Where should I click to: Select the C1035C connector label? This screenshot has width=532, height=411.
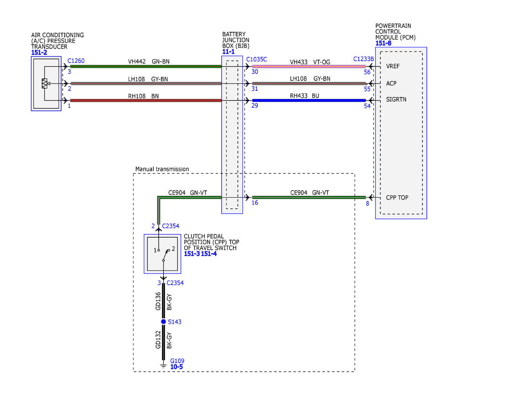click(x=257, y=59)
